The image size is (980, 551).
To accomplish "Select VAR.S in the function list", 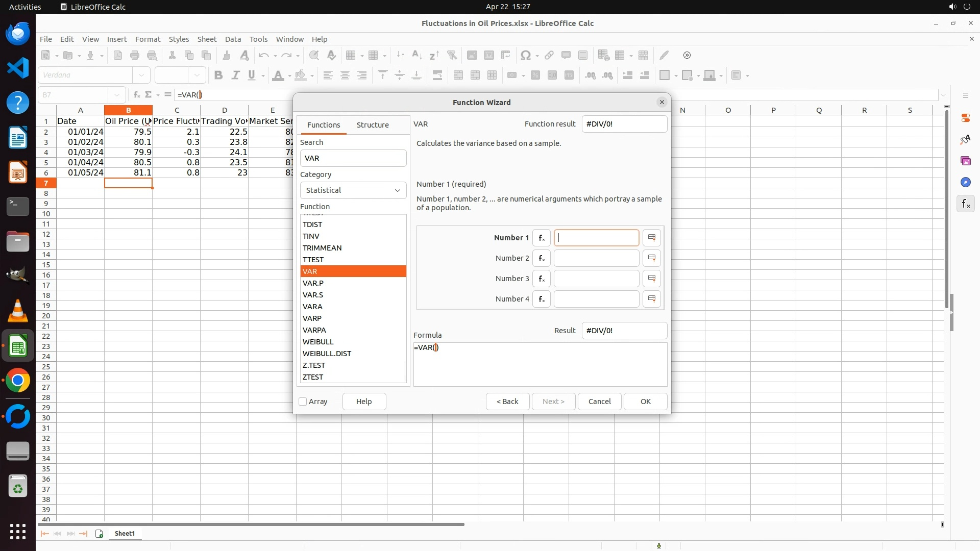I will [313, 295].
